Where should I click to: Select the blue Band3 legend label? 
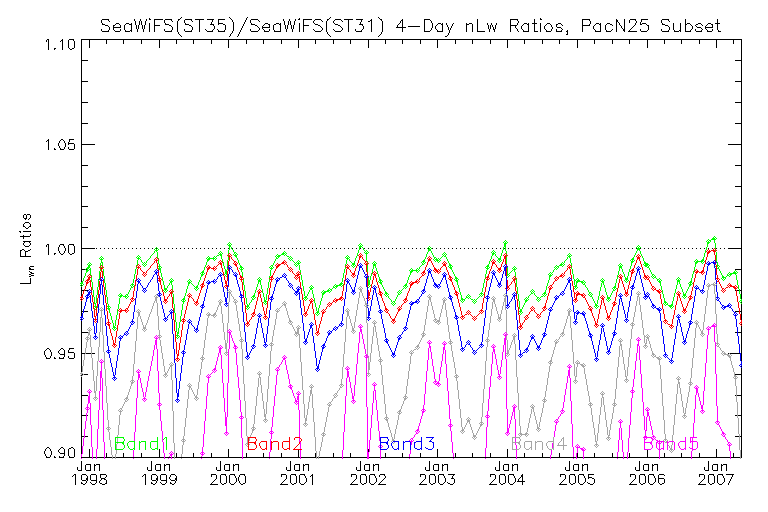tap(407, 444)
